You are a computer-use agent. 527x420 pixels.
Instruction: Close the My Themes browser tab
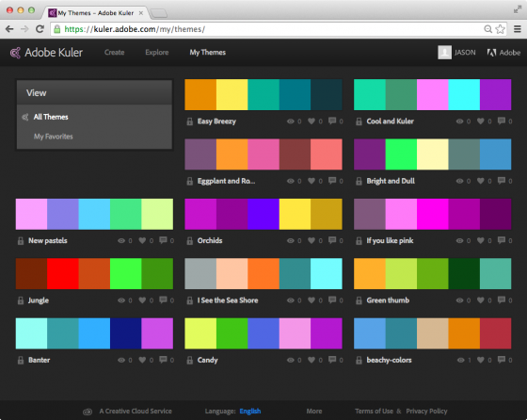click(141, 13)
